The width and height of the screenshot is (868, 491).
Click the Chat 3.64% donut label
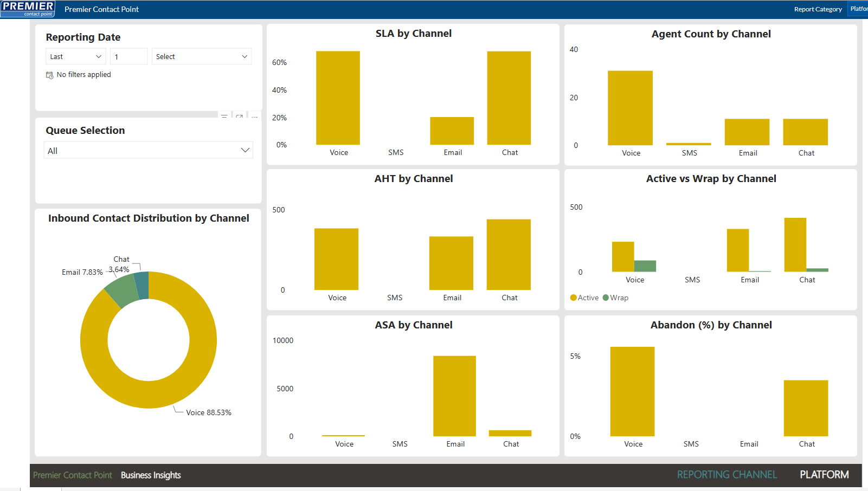(120, 264)
